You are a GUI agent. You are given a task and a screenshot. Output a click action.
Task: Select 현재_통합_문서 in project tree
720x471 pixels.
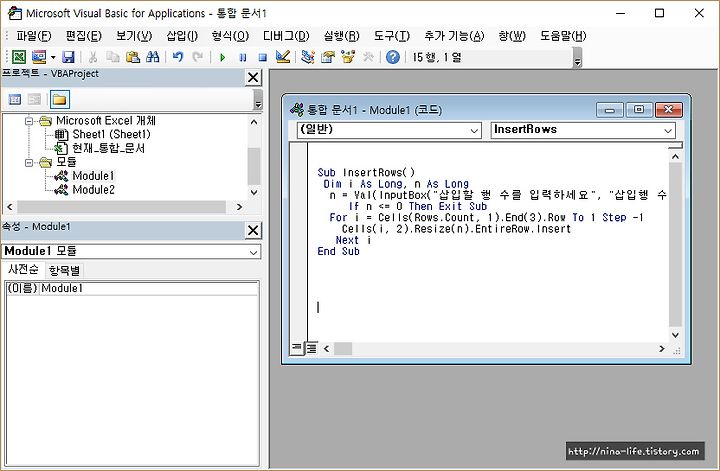tap(108, 148)
